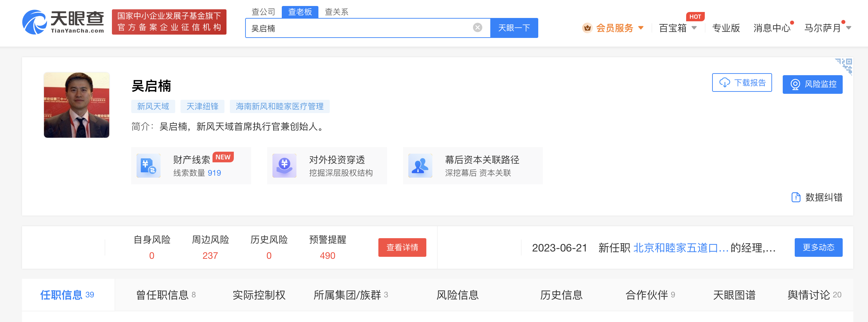Click the 预警提醒 count 490

pyautogui.click(x=327, y=256)
